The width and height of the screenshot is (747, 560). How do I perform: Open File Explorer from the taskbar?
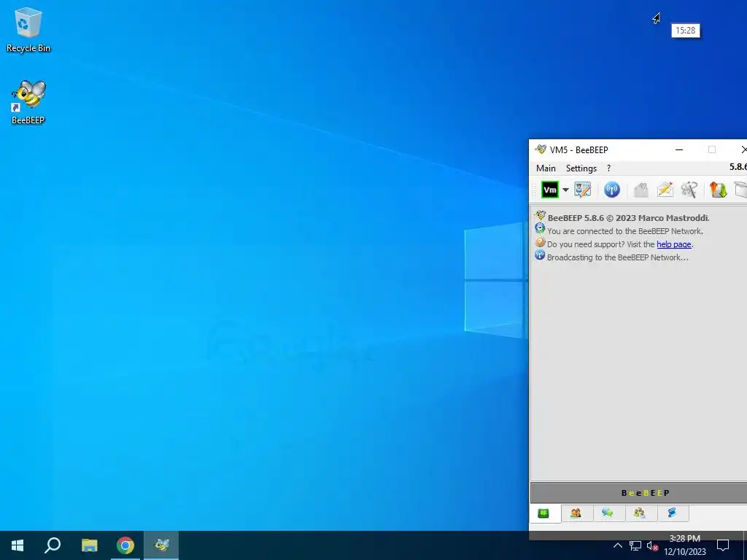[x=89, y=545]
